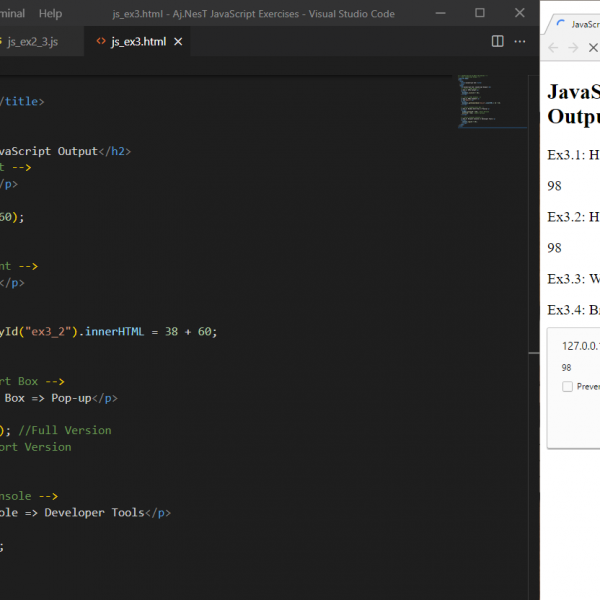The image size is (600, 600).
Task: Click the browser back arrow
Action: click(x=553, y=48)
